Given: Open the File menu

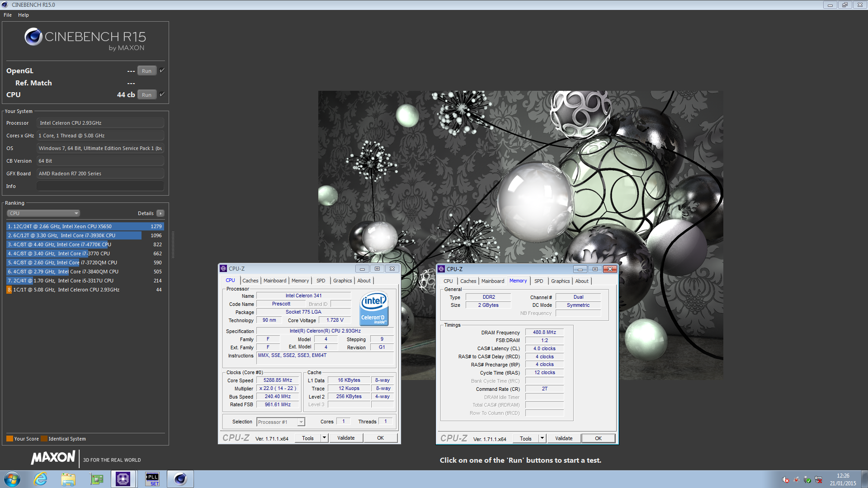Looking at the screenshot, I should pos(8,15).
